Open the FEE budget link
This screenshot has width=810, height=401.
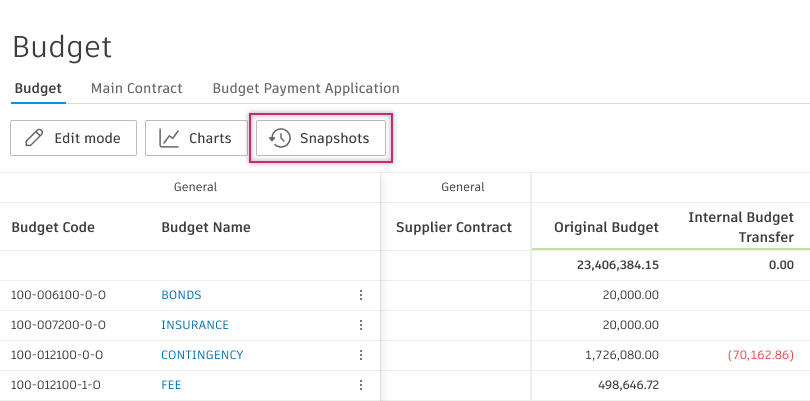click(171, 385)
